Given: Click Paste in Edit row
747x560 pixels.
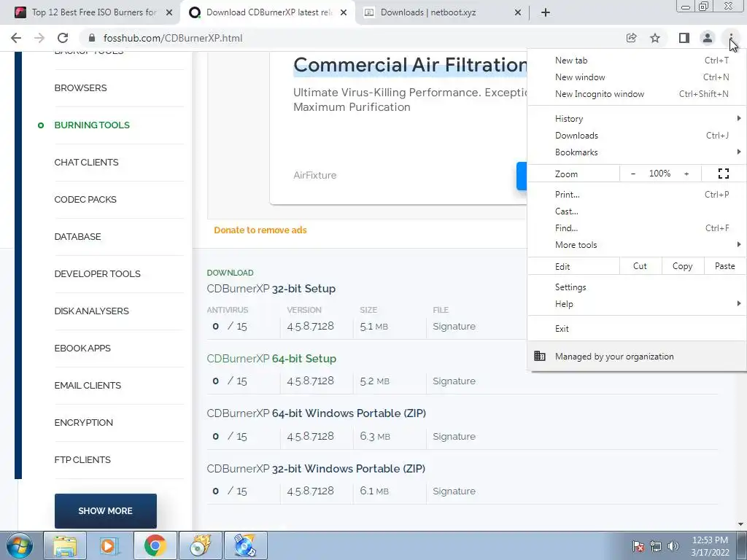Looking at the screenshot, I should point(724,266).
